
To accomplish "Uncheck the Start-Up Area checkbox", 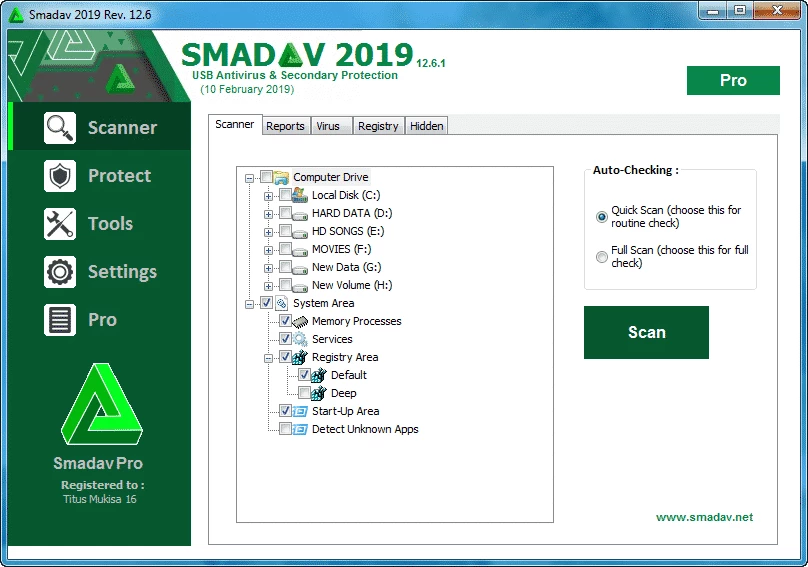I will 286,411.
